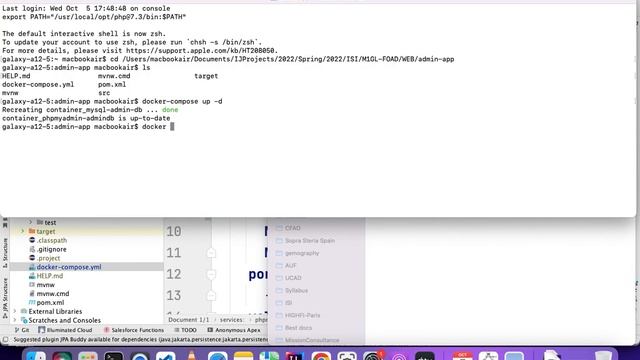Expand Scratches and Consoles node
This screenshot has height=360, width=640.
16,320
